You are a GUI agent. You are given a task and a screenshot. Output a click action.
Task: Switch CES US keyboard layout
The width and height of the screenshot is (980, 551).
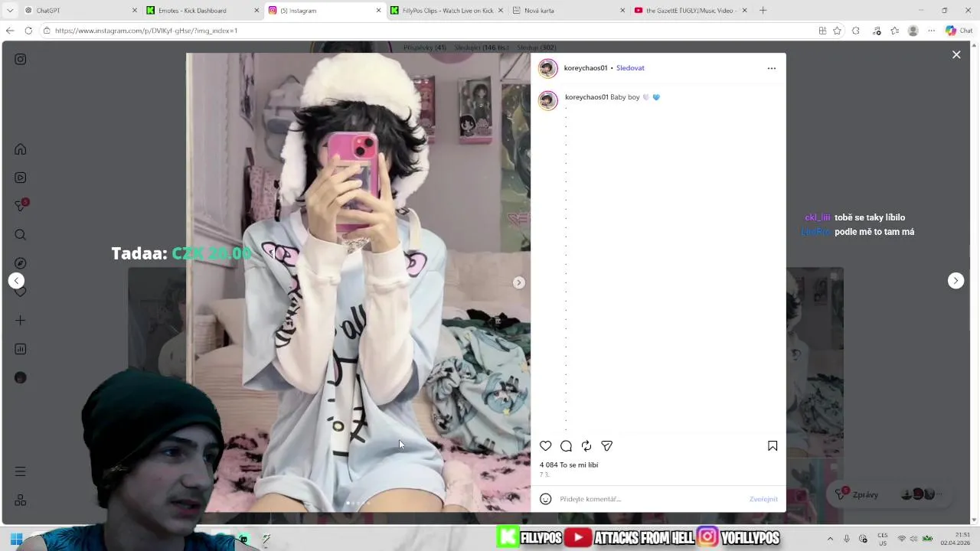(x=883, y=539)
